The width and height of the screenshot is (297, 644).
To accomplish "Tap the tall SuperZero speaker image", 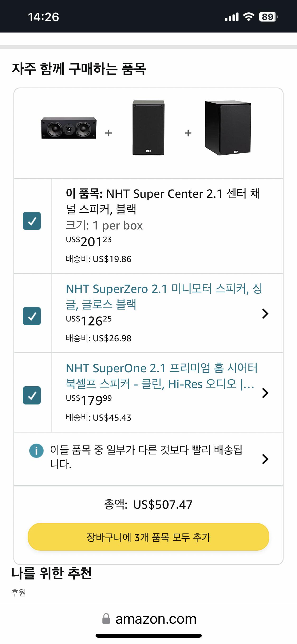I will [148, 128].
